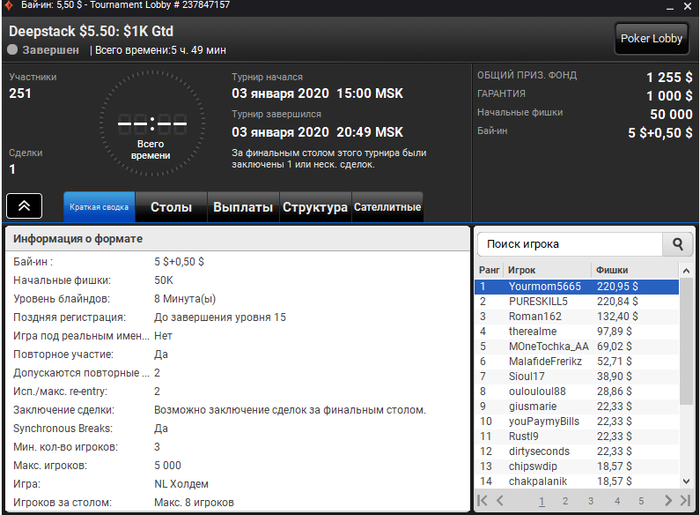700x515 pixels.
Task: Open the Сателлитные tab
Action: (x=387, y=207)
